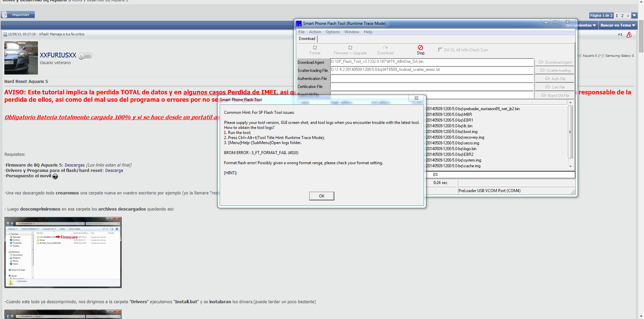Image resolution: width=644 pixels, height=319 pixels.
Task: Maximize the Smart Phone Flash Tool window
Action: pyautogui.click(x=555, y=22)
